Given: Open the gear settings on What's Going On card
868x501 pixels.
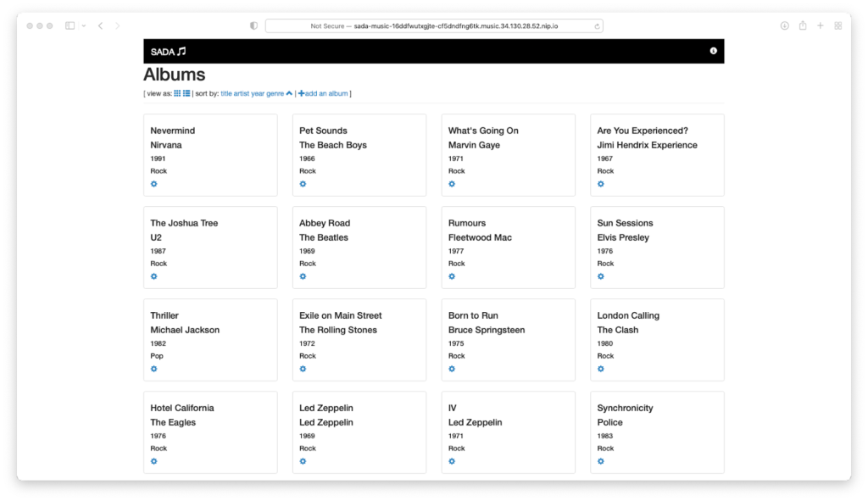Looking at the screenshot, I should point(452,184).
